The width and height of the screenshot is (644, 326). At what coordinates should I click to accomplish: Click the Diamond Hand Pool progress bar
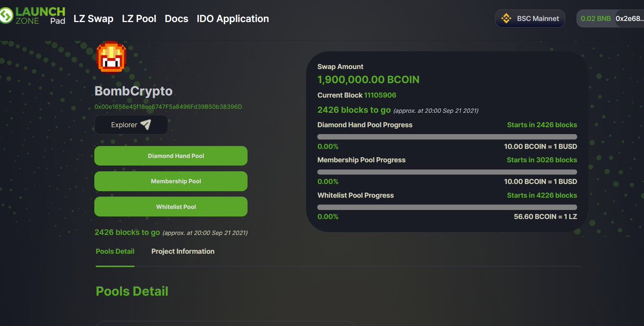[447, 137]
